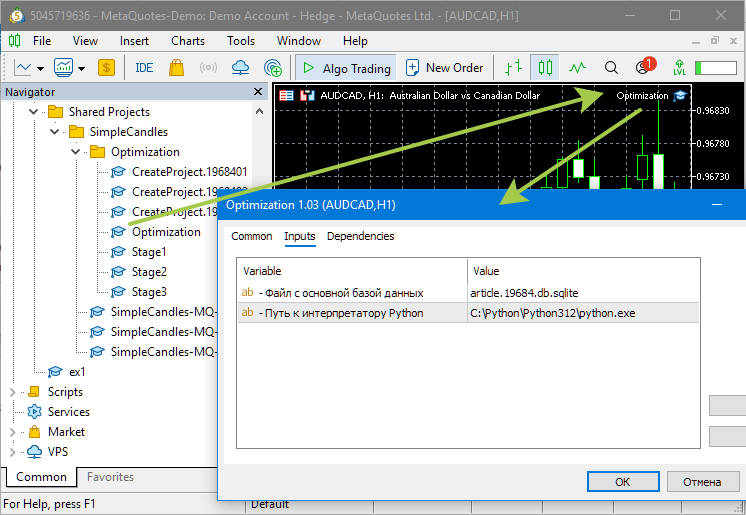Click the search magnifier icon
This screenshot has height=515, width=746.
(611, 68)
